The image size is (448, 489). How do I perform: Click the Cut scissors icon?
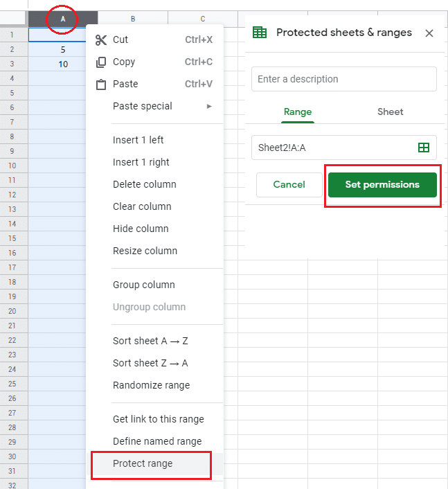tap(101, 40)
